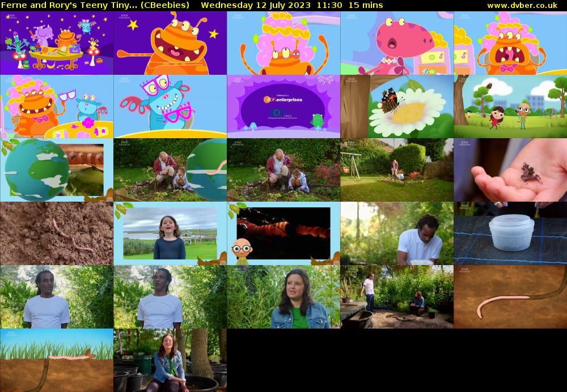Open thumbnail of garden with swing set

pyautogui.click(x=397, y=170)
